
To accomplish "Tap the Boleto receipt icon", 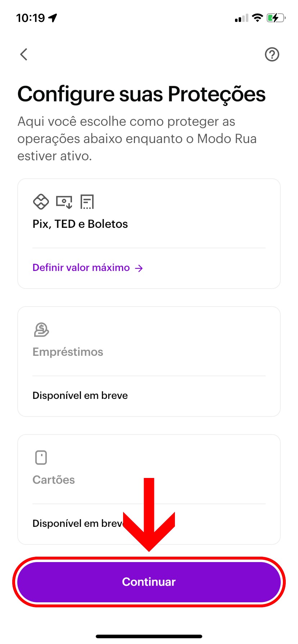I will [87, 202].
